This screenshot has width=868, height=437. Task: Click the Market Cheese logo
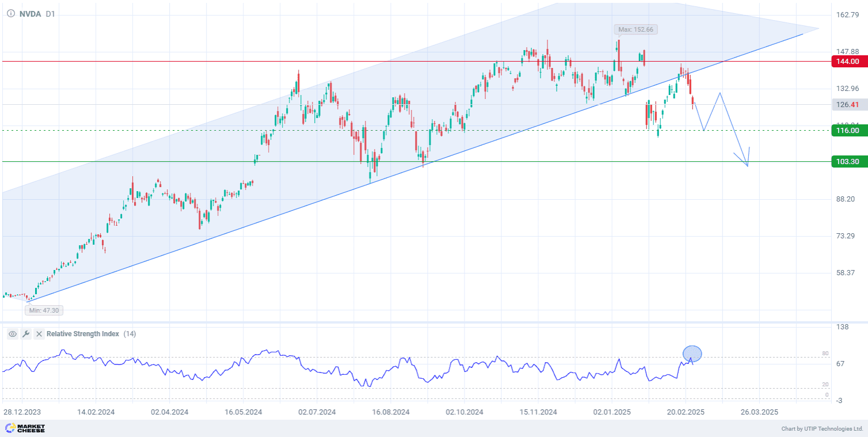tap(25, 428)
